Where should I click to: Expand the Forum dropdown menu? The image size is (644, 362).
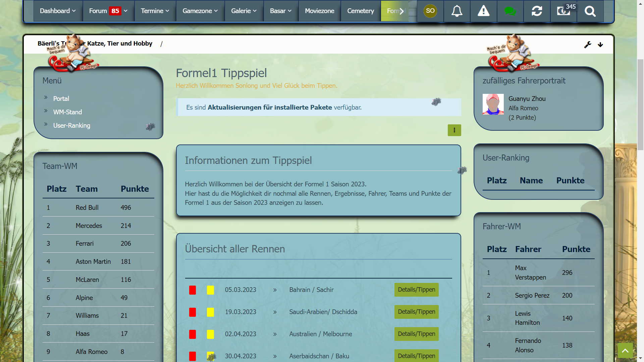point(108,11)
